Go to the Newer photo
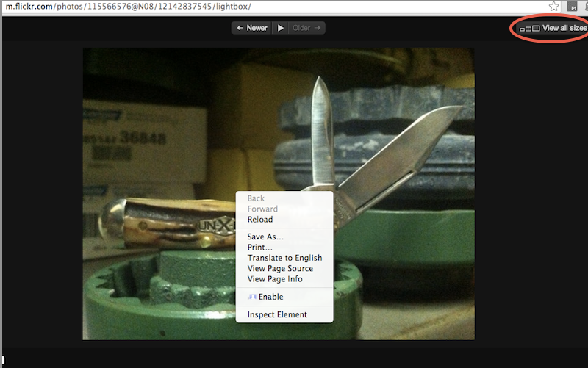 pyautogui.click(x=251, y=28)
